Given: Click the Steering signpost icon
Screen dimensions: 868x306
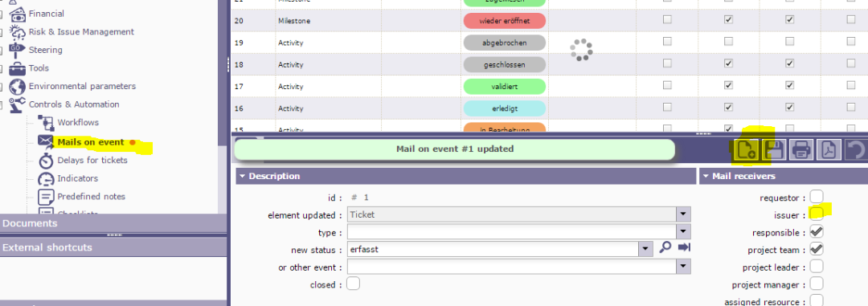Looking at the screenshot, I should (x=18, y=50).
